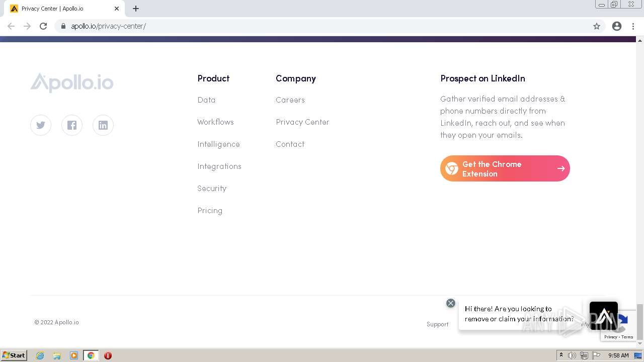Viewport: 644px width, 362px height.
Task: Click the Prospect on LinkedIn heading
Action: [482, 78]
